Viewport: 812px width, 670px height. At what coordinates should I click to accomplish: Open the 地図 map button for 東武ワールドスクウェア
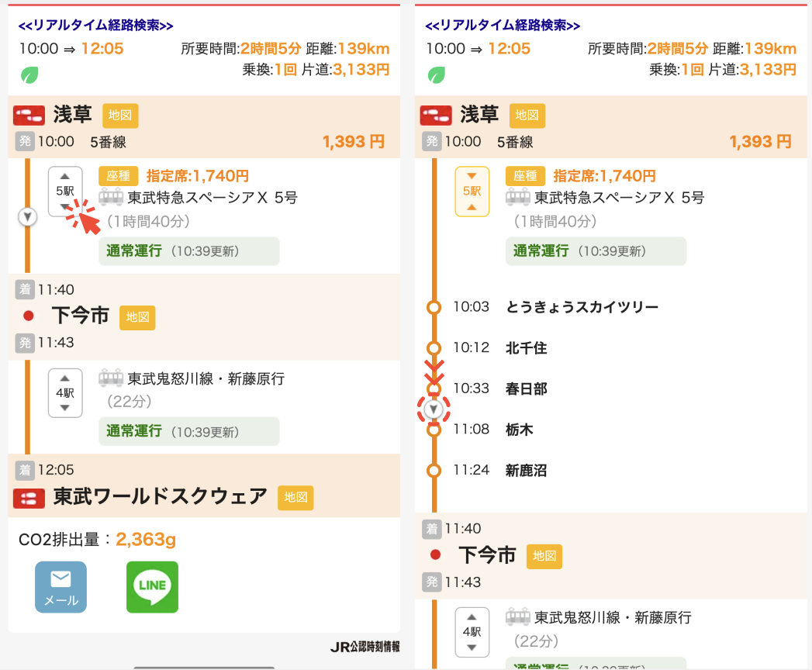pyautogui.click(x=295, y=498)
